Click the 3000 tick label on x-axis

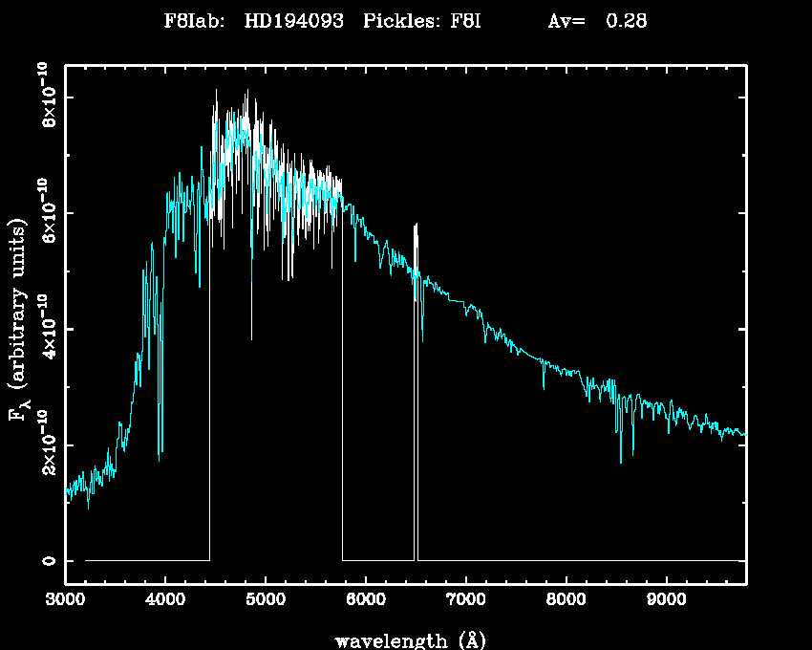[65, 602]
